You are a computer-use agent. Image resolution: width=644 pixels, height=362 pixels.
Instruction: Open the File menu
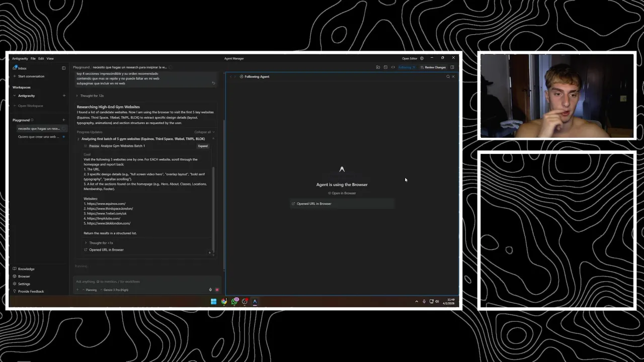(x=33, y=58)
